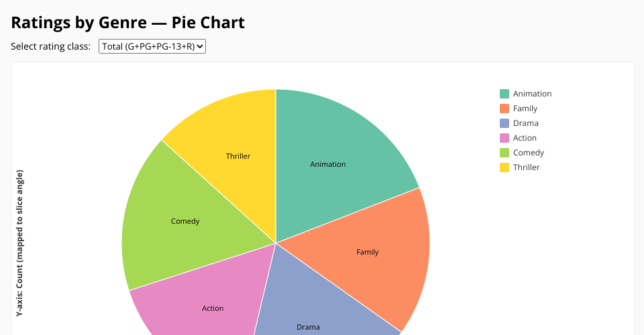The width and height of the screenshot is (644, 335).
Task: Open the rating class dropdown
Action: (x=152, y=46)
